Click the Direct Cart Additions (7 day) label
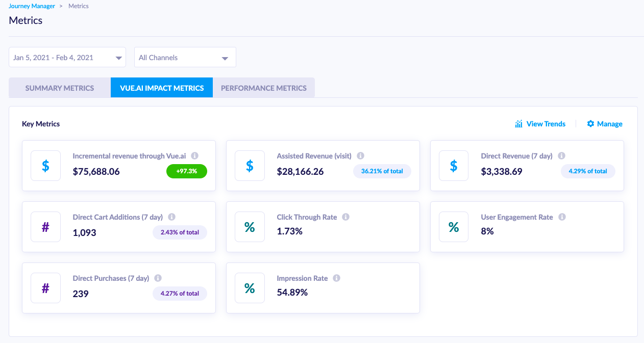This screenshot has height=343, width=644. (x=118, y=217)
